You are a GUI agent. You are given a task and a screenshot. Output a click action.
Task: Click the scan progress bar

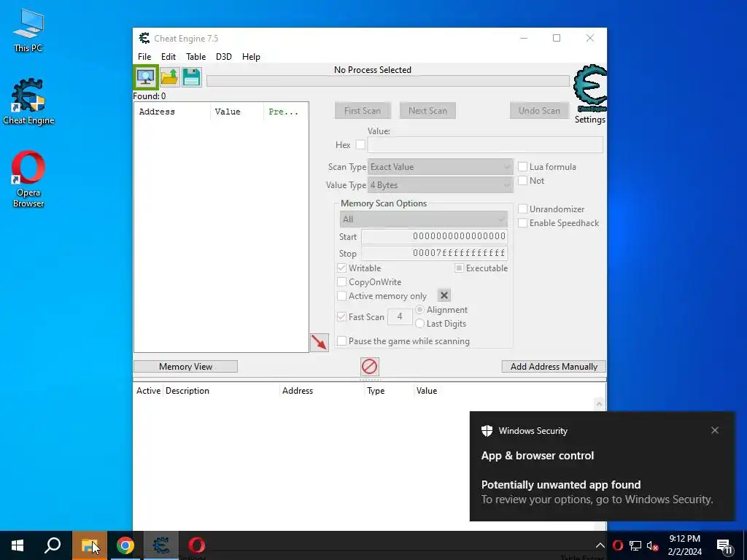click(x=388, y=81)
